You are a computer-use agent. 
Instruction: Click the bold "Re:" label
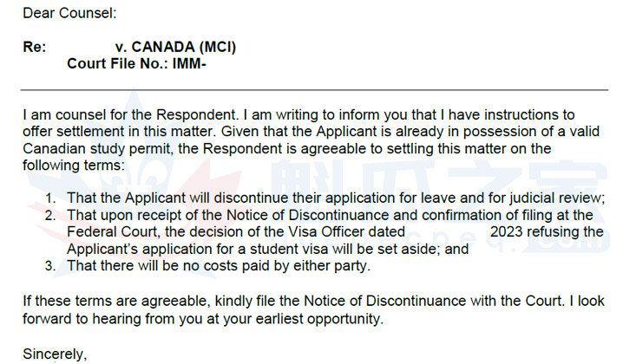click(x=35, y=47)
